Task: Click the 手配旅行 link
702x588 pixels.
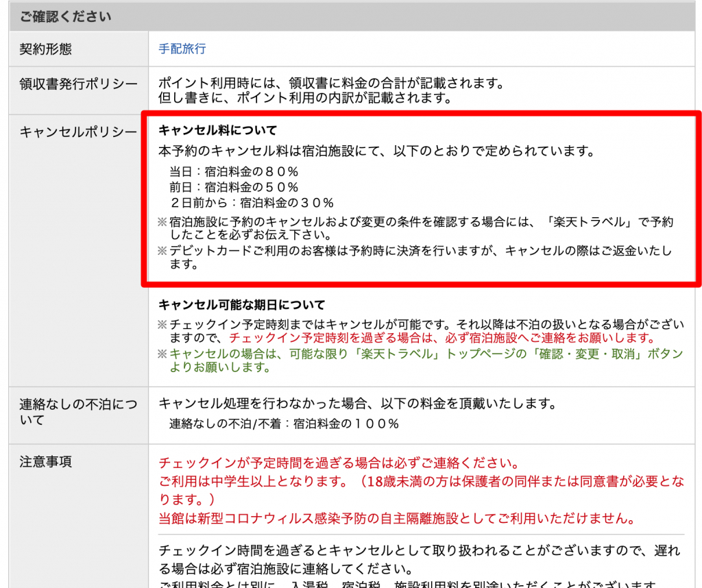Action: [x=182, y=49]
